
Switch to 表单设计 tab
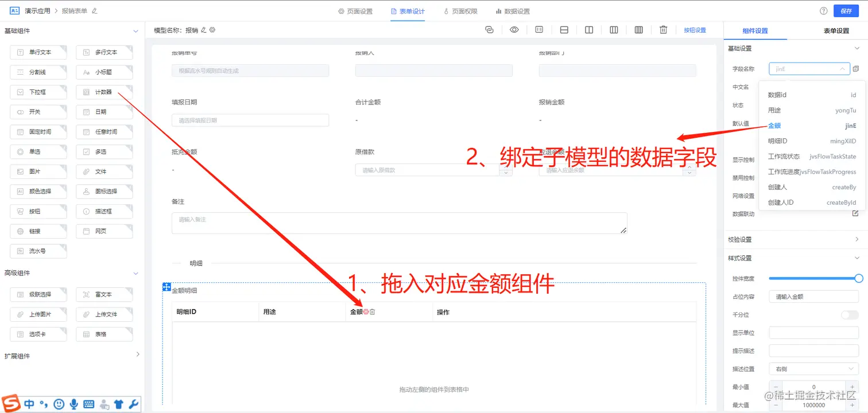click(408, 11)
